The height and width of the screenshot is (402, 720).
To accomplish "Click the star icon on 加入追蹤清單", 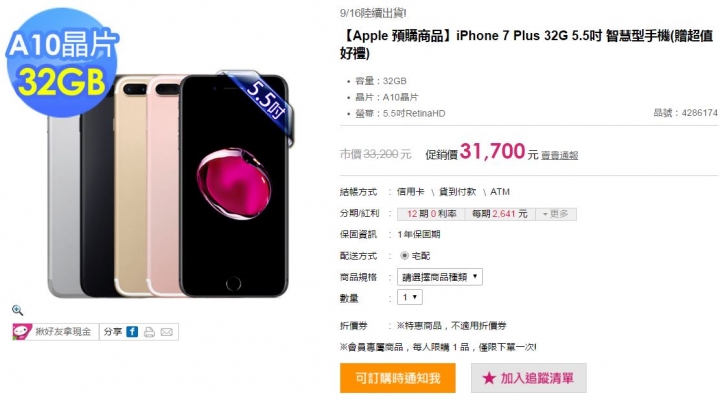I will 489,378.
